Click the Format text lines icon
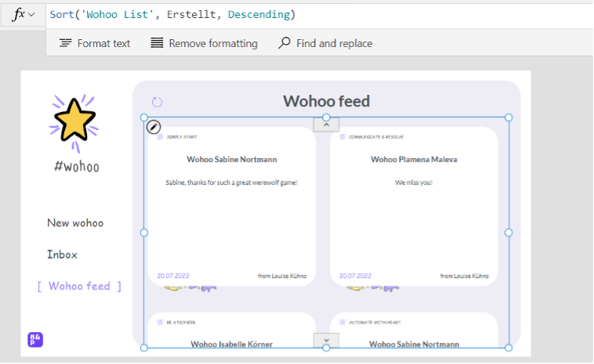 pos(66,43)
